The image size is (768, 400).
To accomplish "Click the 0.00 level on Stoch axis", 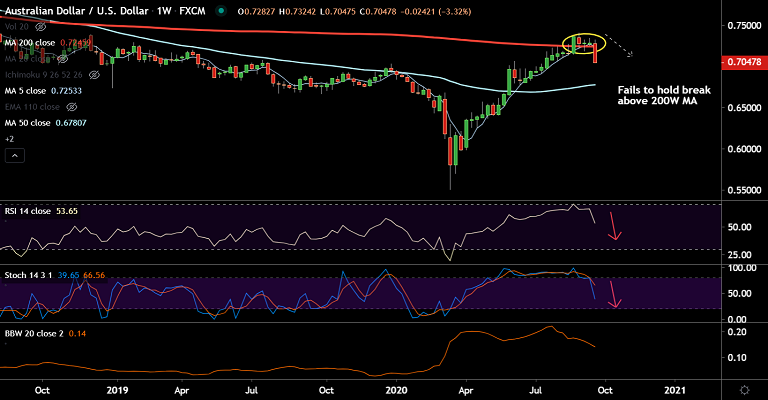I will 737,320.
